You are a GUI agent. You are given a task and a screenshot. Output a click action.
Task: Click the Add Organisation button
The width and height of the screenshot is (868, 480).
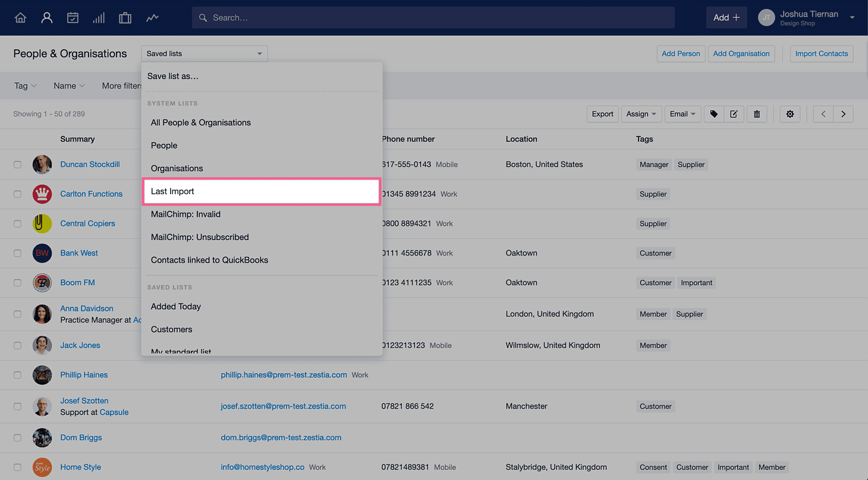tap(741, 53)
